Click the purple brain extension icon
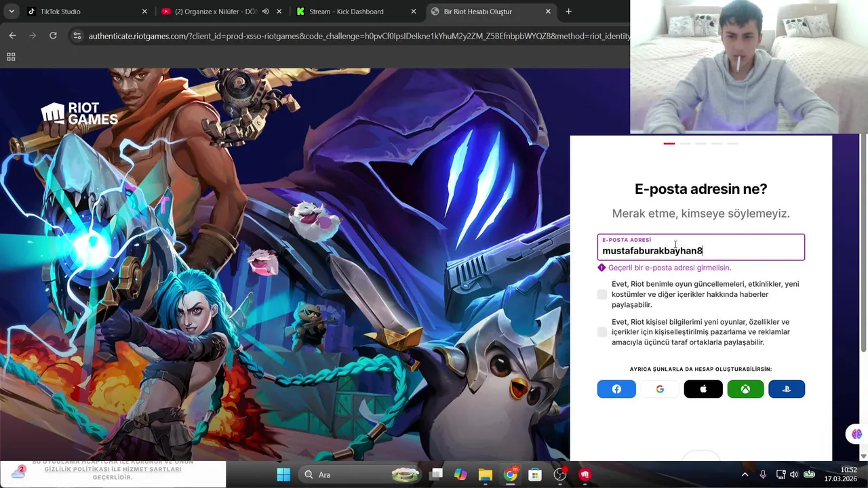This screenshot has width=868, height=488. click(856, 434)
